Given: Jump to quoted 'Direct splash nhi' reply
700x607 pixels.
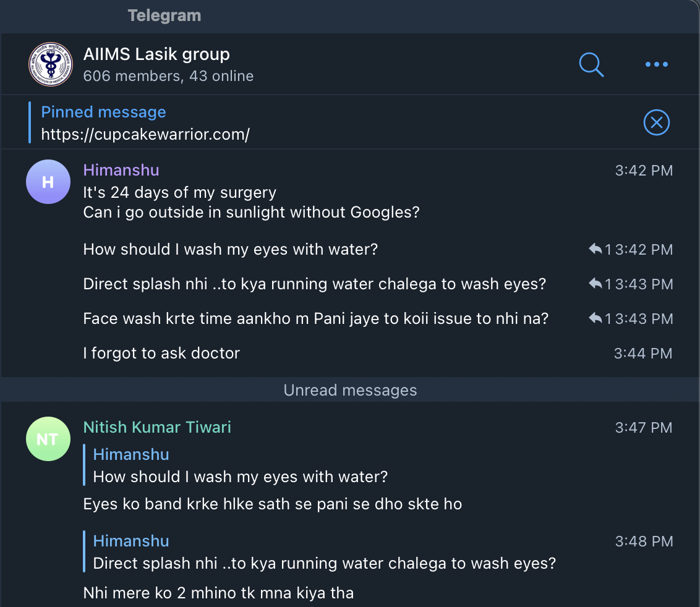Looking at the screenshot, I should (x=324, y=563).
